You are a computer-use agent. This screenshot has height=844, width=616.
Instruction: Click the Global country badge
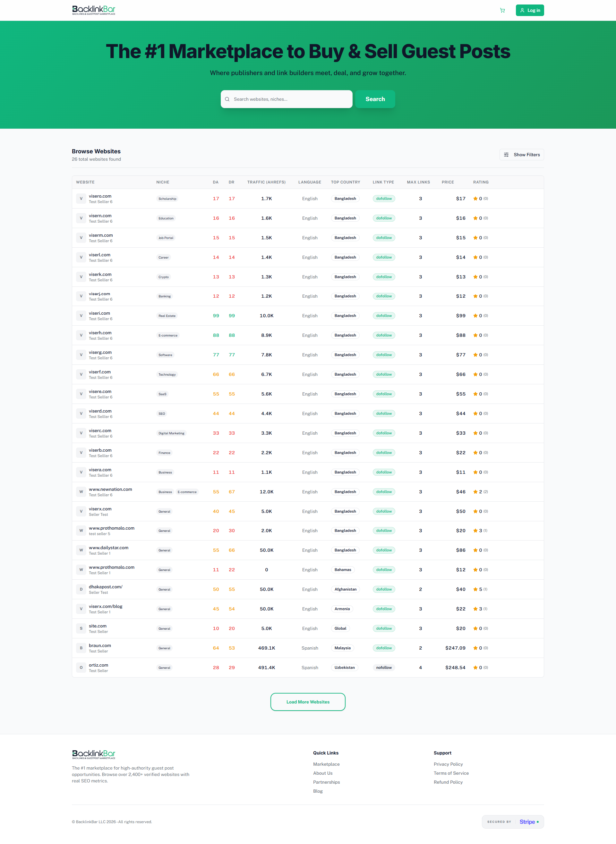click(340, 628)
